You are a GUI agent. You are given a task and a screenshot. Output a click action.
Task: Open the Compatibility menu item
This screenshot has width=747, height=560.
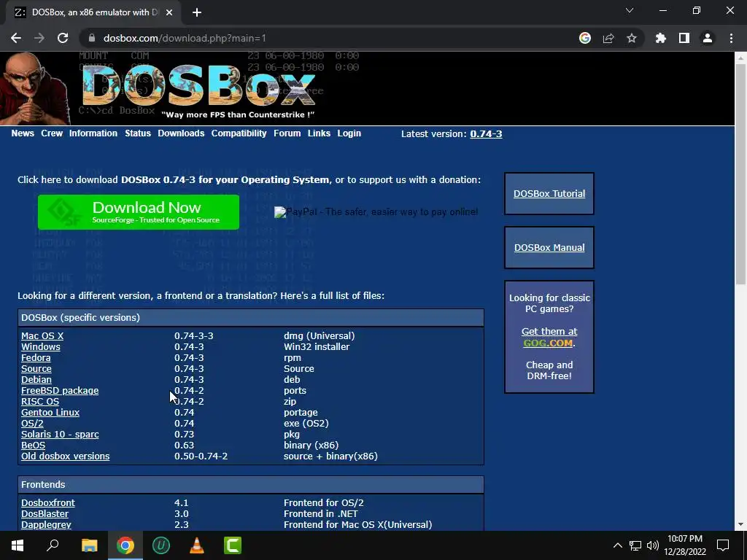(239, 133)
